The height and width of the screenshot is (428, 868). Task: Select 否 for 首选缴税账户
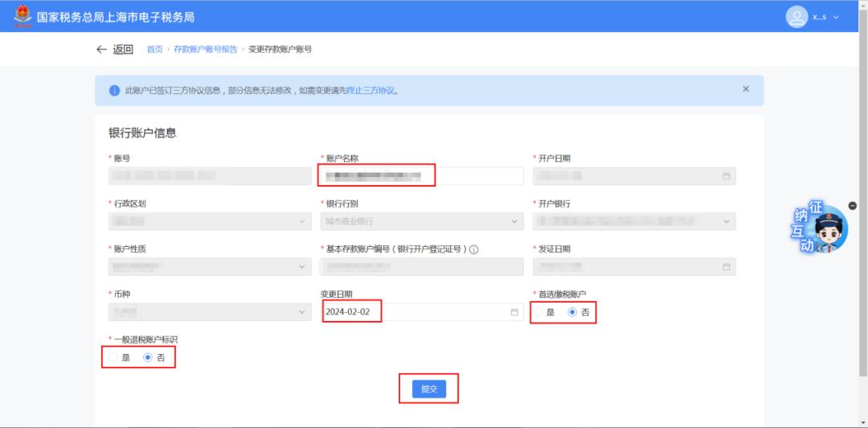click(572, 312)
